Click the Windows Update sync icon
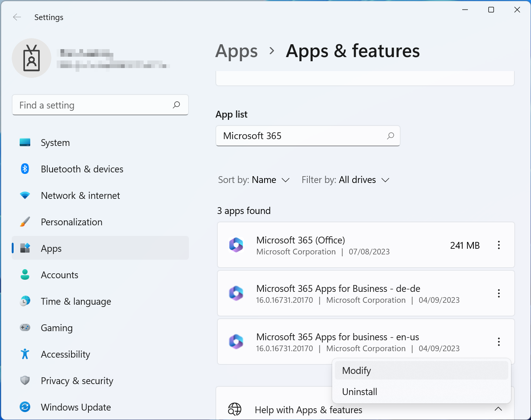The image size is (531, 420). (x=25, y=407)
